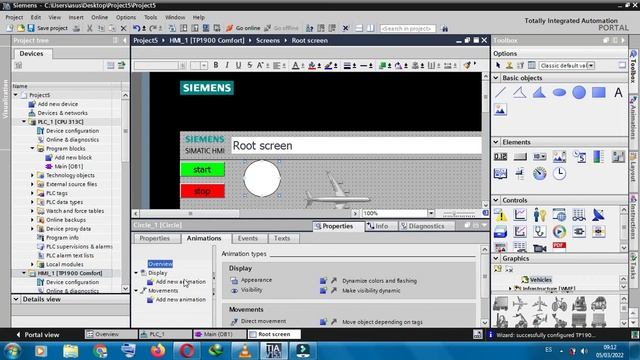Select the User view control
640x360 pixels.
(540, 215)
